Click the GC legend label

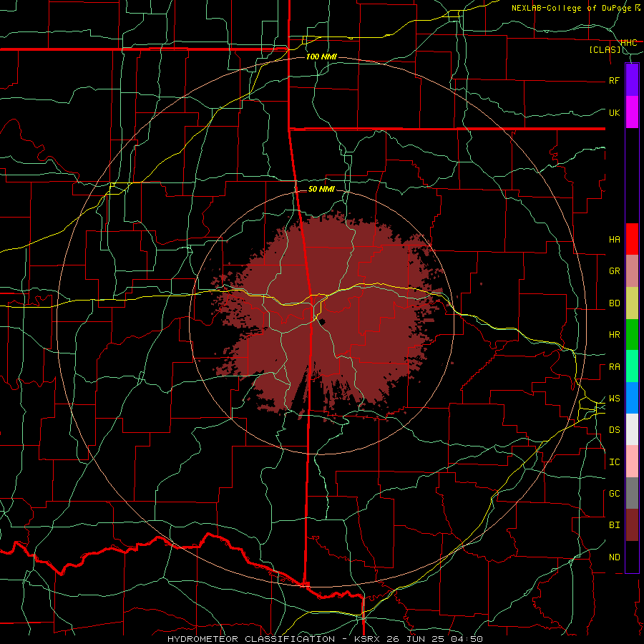tap(614, 494)
